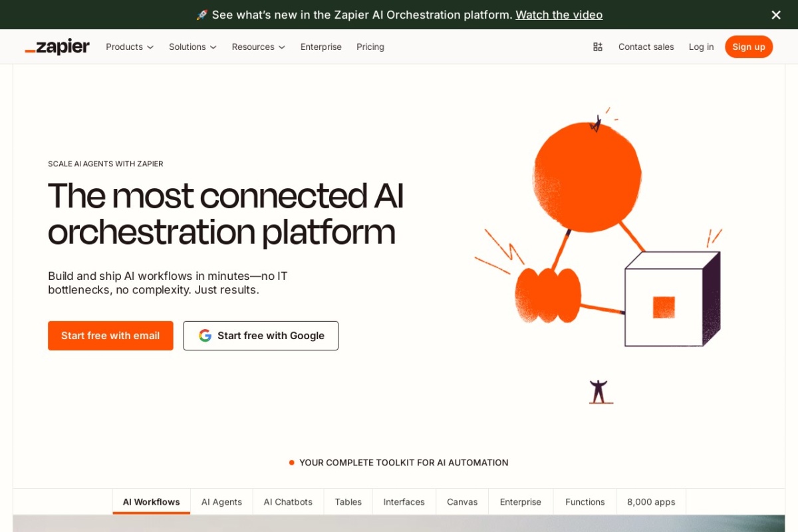The width and height of the screenshot is (798, 532).
Task: Open the AI Chatbots tab
Action: pyautogui.click(x=288, y=501)
